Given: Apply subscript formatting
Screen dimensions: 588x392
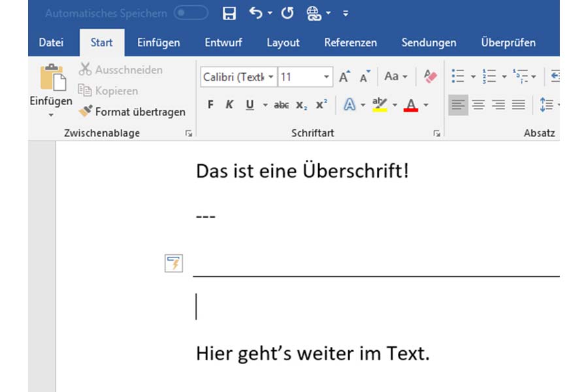Looking at the screenshot, I should pyautogui.click(x=302, y=104).
